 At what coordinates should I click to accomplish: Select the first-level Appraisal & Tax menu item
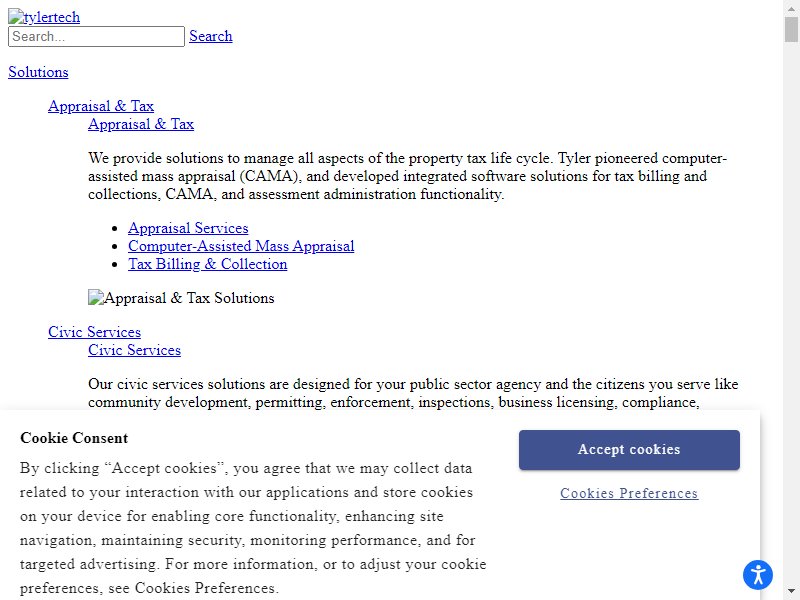101,106
